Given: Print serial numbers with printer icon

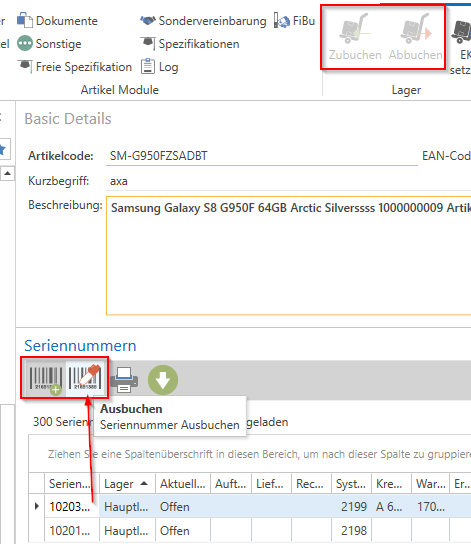Looking at the screenshot, I should [124, 380].
